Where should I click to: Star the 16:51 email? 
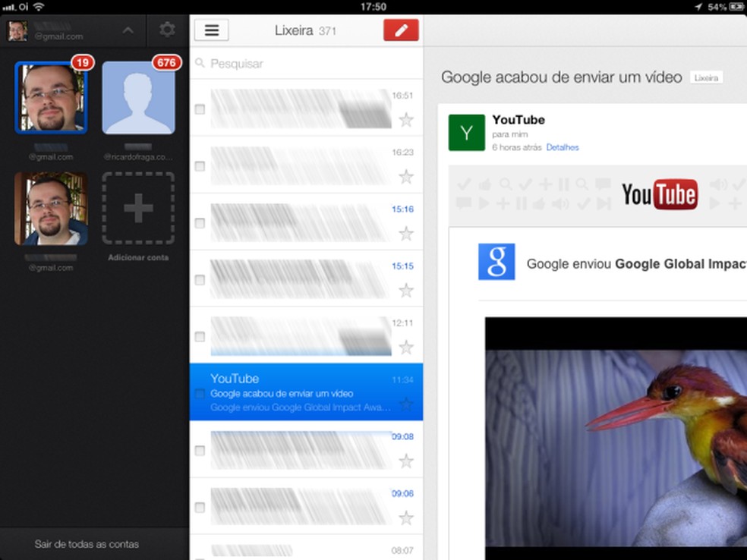(x=406, y=120)
